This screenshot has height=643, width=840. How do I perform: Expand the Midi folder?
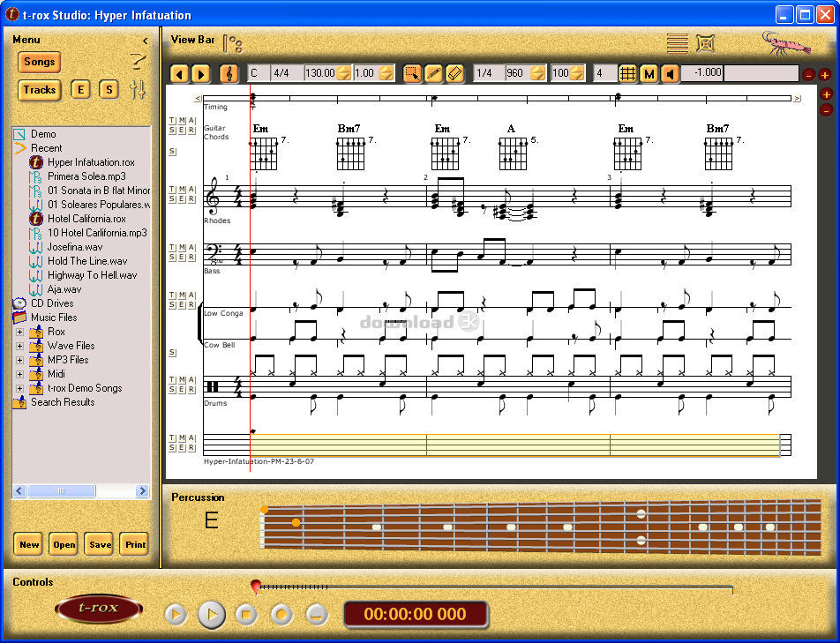pos(19,374)
